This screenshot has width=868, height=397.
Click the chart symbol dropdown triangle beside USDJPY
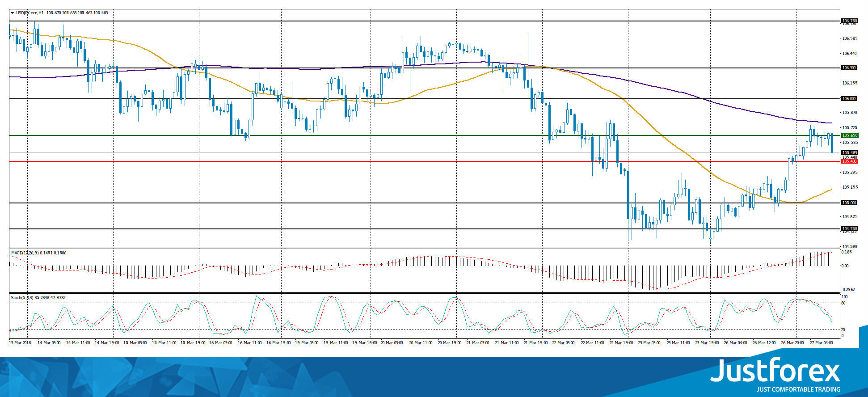[x=12, y=13]
